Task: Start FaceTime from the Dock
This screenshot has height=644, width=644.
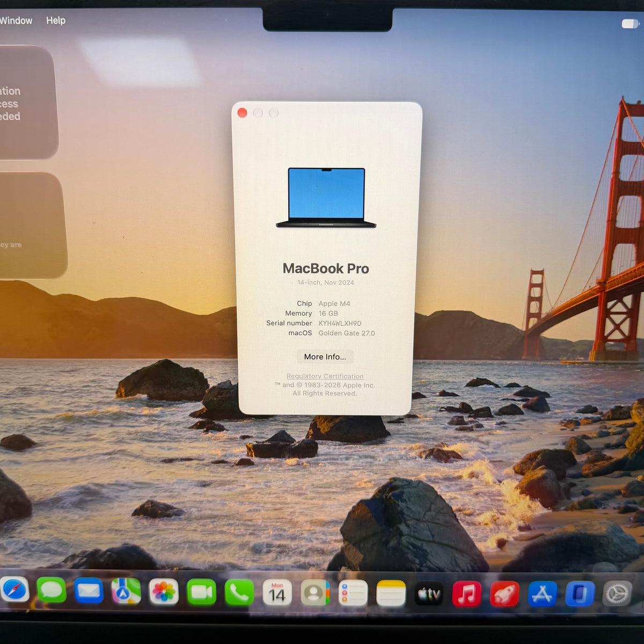Action: point(201,592)
